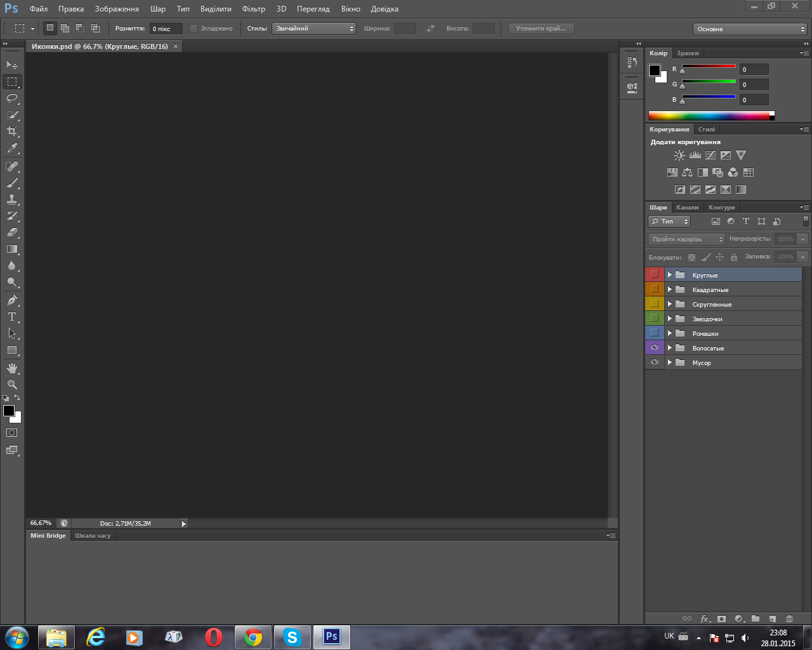The width and height of the screenshot is (812, 650).
Task: Select the Eyedropper tool
Action: [x=12, y=149]
